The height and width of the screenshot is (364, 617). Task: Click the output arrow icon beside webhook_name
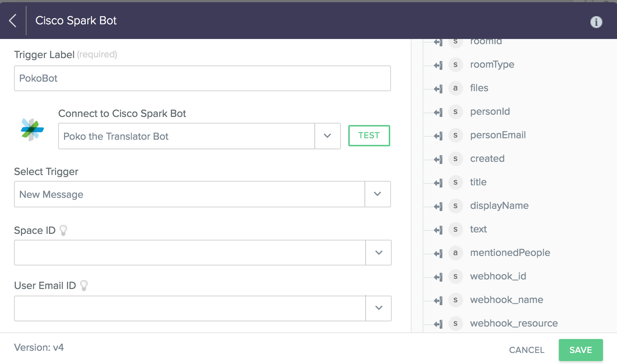438,300
